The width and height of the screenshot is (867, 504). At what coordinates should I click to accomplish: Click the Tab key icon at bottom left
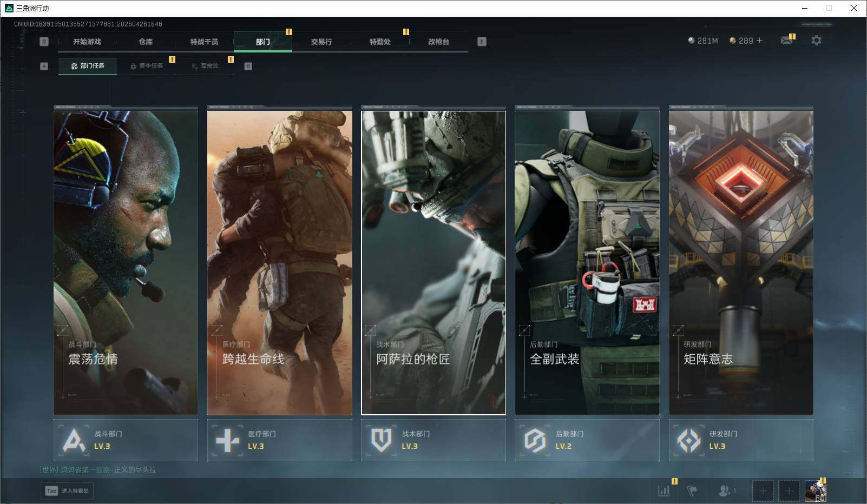(x=51, y=490)
